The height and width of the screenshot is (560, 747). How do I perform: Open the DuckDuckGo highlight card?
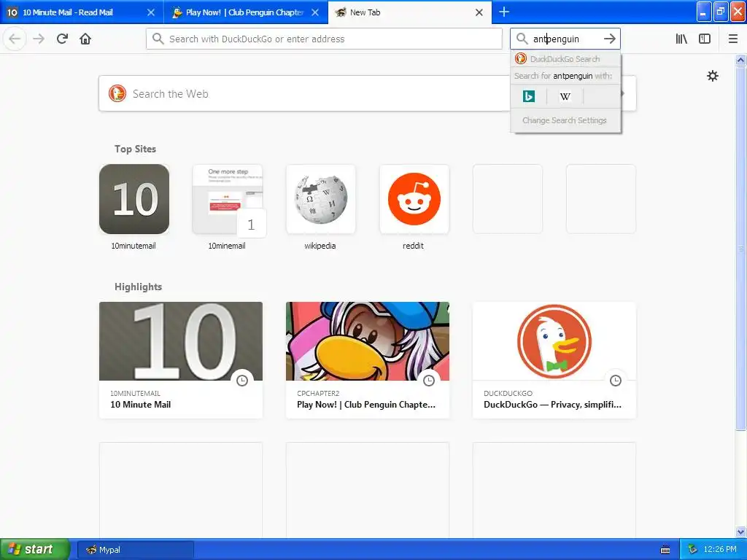point(554,360)
